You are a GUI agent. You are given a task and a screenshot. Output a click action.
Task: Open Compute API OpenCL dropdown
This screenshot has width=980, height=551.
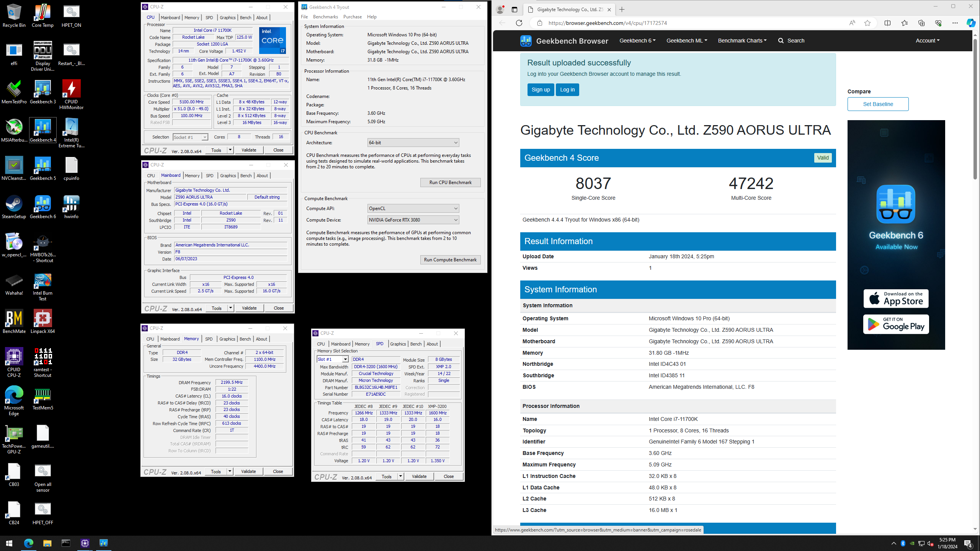pyautogui.click(x=413, y=209)
